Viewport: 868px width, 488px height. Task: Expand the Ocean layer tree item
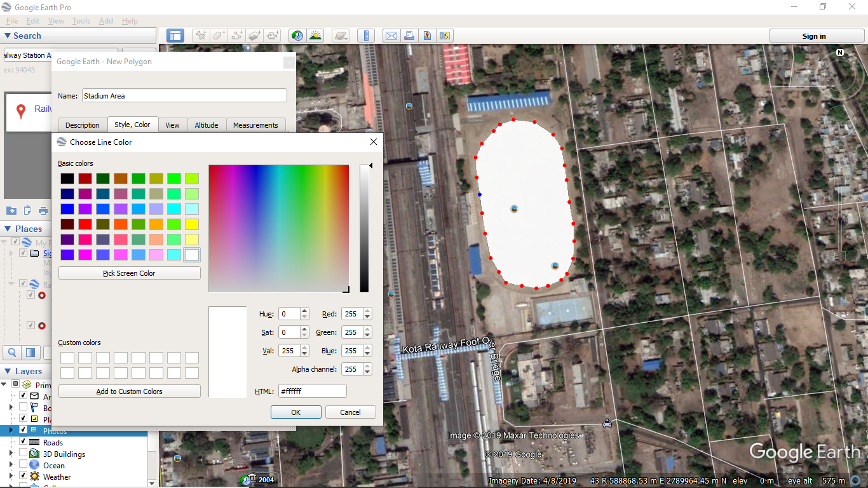coord(11,465)
